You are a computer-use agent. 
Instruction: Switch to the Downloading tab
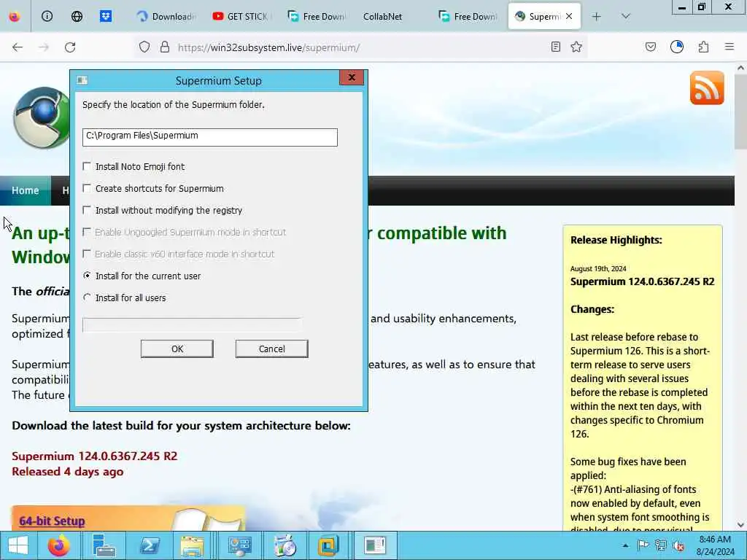[166, 16]
